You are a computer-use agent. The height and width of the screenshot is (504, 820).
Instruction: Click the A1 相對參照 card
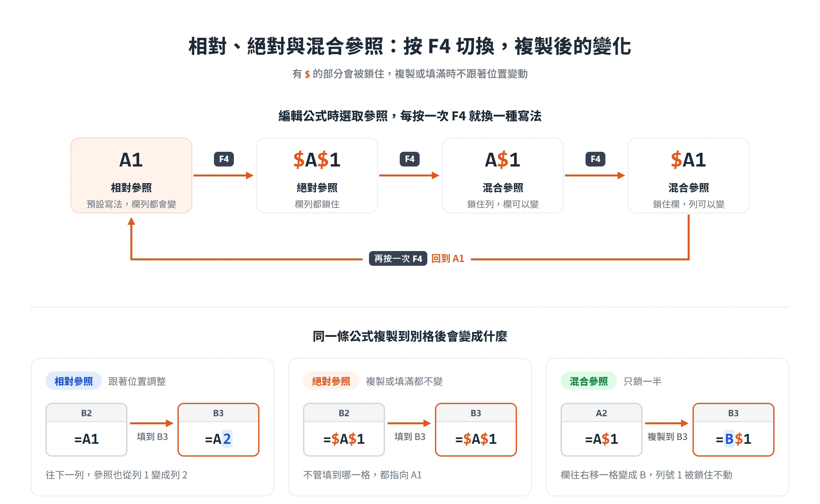(131, 175)
